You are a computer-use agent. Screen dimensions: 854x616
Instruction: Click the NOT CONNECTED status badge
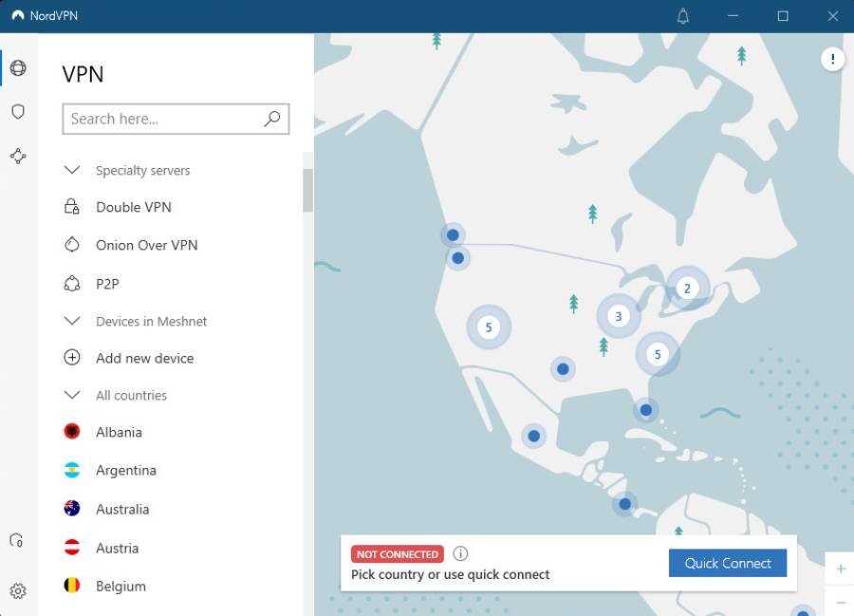(x=397, y=554)
